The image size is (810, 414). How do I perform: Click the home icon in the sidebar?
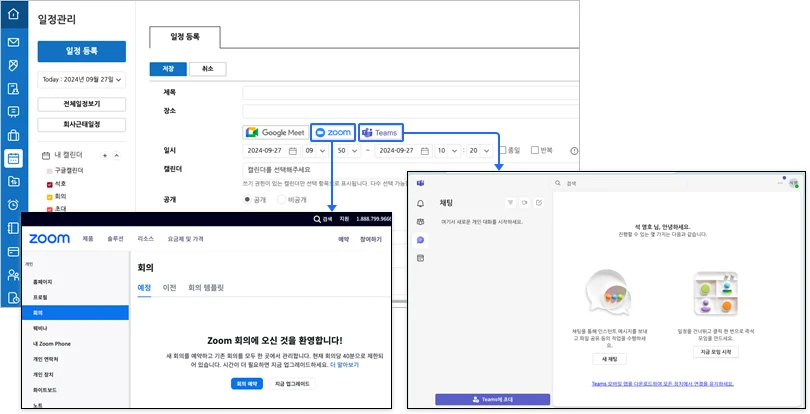point(13,14)
